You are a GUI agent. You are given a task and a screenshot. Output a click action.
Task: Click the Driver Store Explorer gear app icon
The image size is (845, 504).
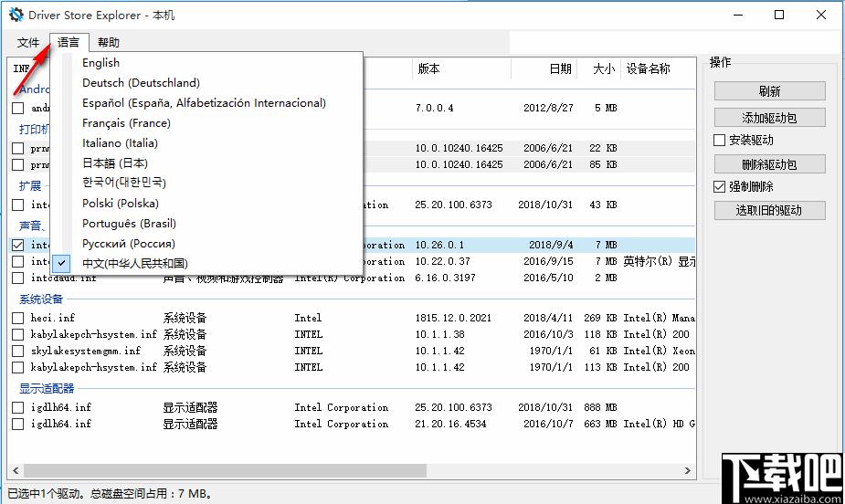tap(16, 15)
